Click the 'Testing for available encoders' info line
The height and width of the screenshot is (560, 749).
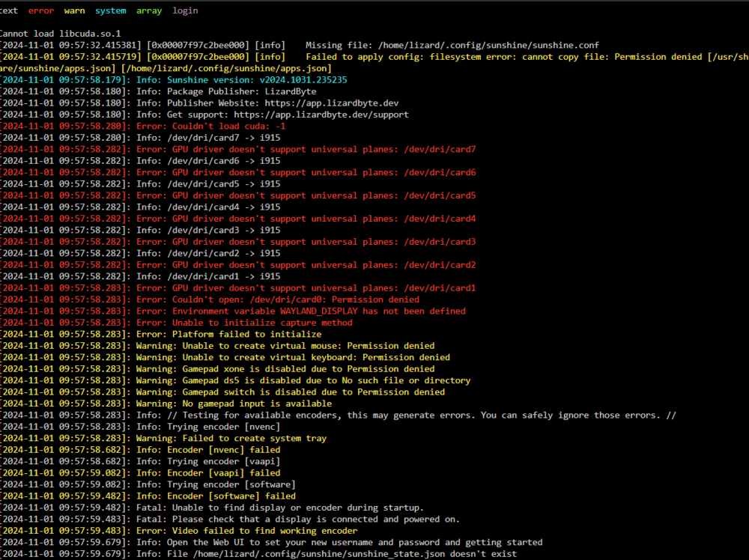point(339,416)
